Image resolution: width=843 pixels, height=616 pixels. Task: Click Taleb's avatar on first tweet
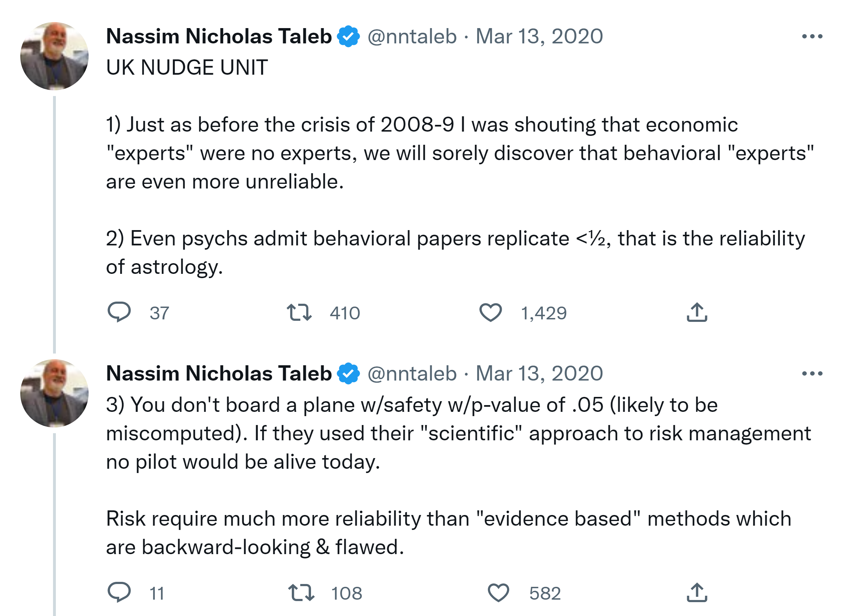click(x=54, y=56)
